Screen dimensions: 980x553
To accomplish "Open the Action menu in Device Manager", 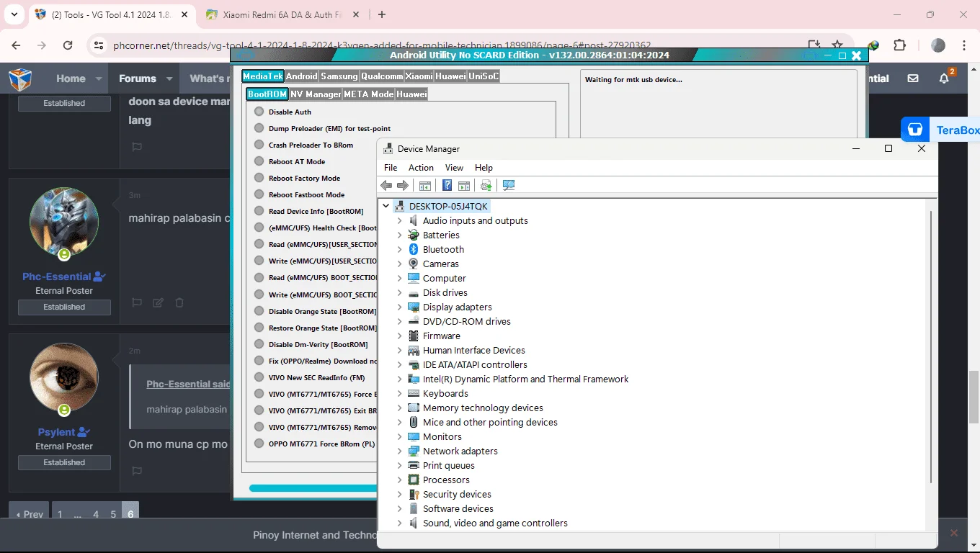I will pos(421,167).
